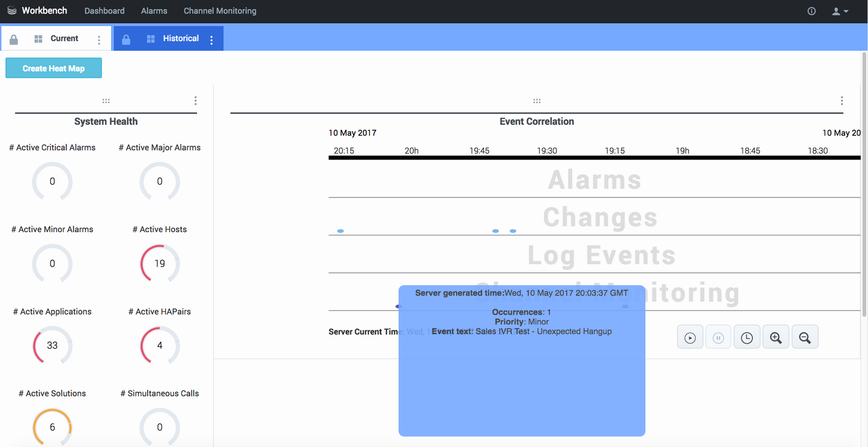The width and height of the screenshot is (868, 447).
Task: Click the Event Correlation title
Action: [537, 122]
